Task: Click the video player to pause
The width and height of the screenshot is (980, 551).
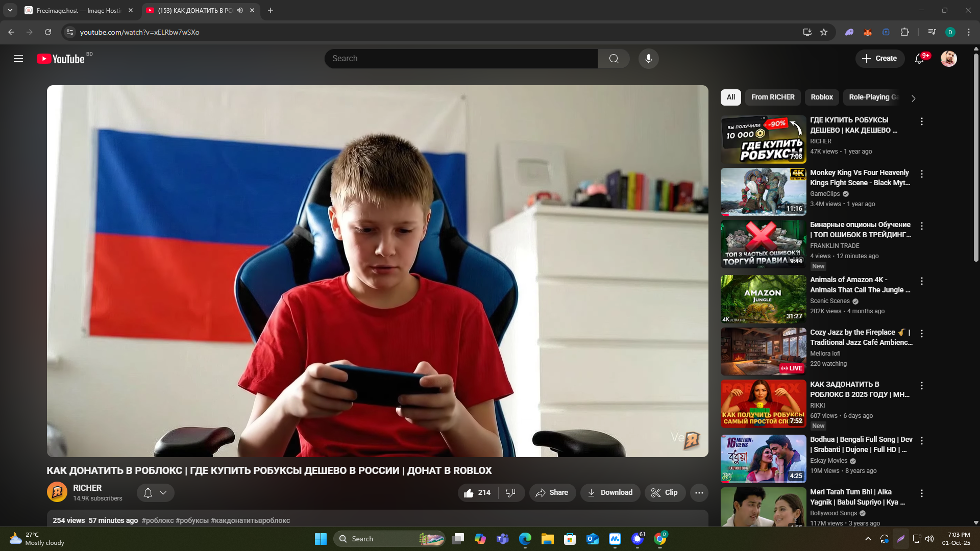Action: (x=378, y=271)
